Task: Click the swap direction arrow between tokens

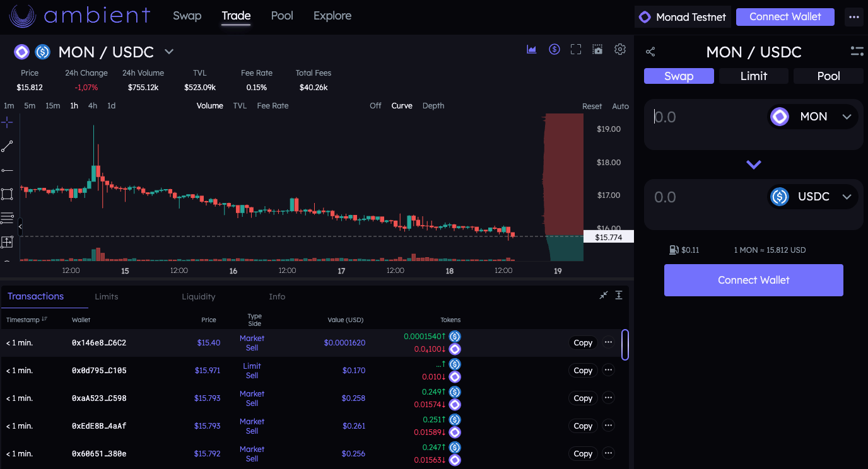Action: click(x=754, y=165)
